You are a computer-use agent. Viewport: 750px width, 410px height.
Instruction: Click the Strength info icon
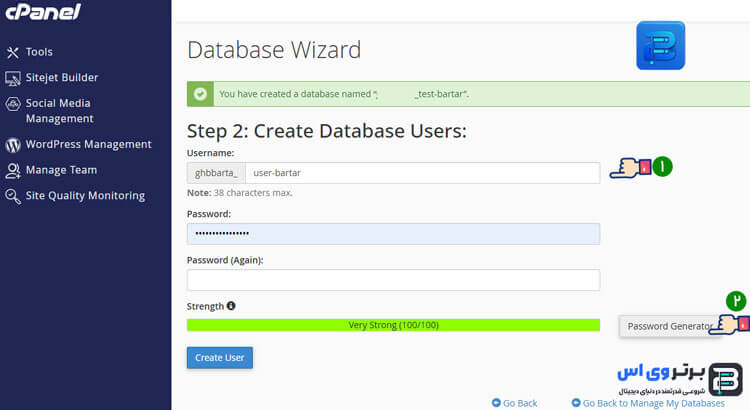[x=231, y=306]
